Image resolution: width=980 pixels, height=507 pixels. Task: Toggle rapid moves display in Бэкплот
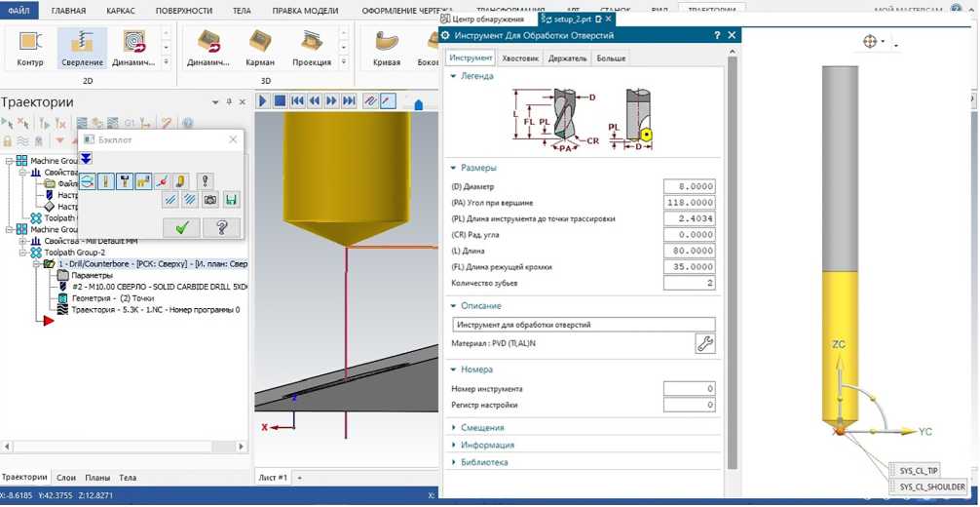pos(143,181)
